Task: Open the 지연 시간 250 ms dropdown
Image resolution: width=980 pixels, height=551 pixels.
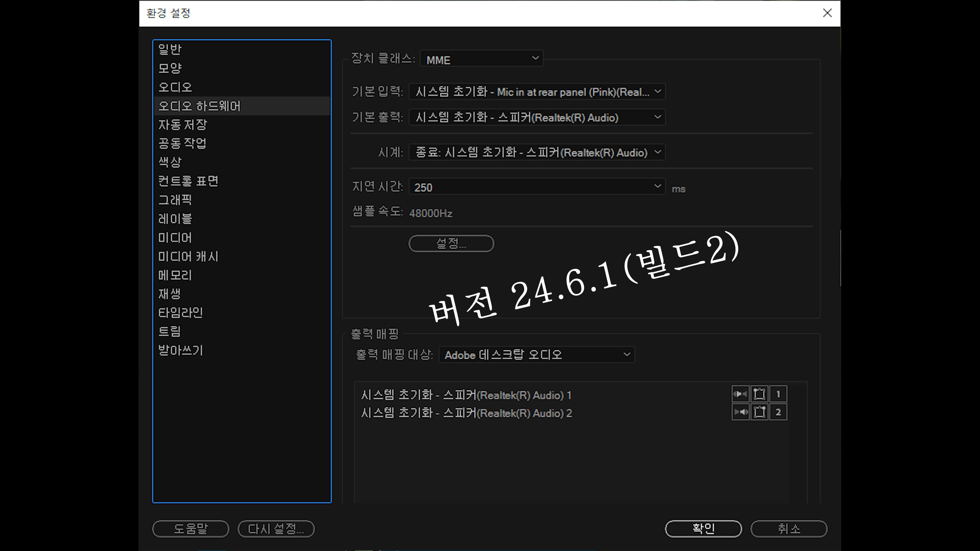Action: (x=537, y=187)
